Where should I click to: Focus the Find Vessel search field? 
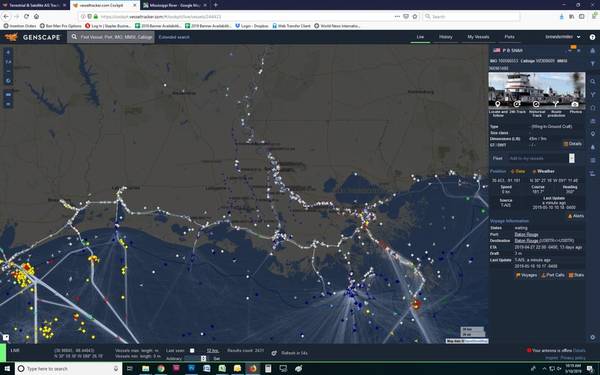111,37
